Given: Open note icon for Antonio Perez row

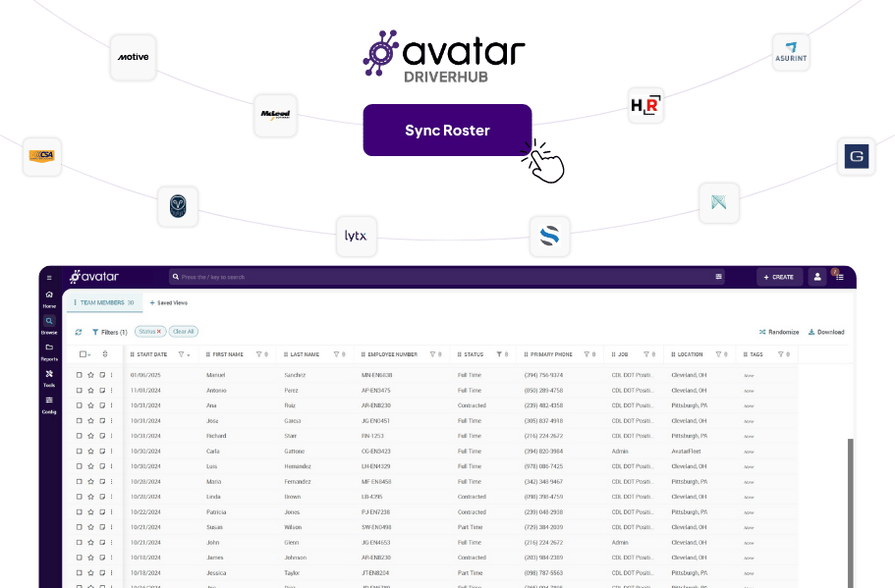Looking at the screenshot, I should (102, 390).
